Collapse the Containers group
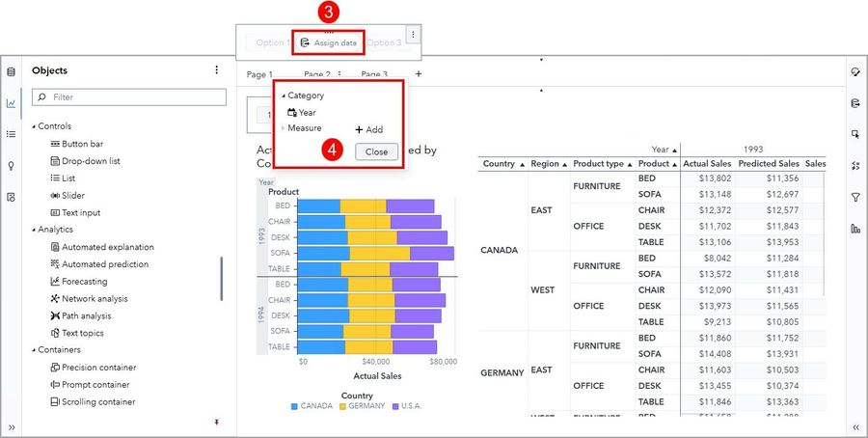The image size is (868, 438). (x=34, y=350)
